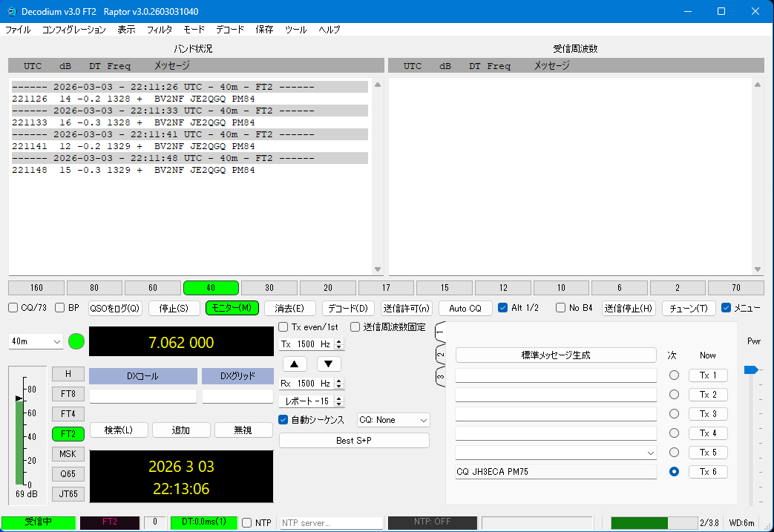The image size is (774, 532).
Task: Select the FT8 mode button
Action: click(68, 394)
